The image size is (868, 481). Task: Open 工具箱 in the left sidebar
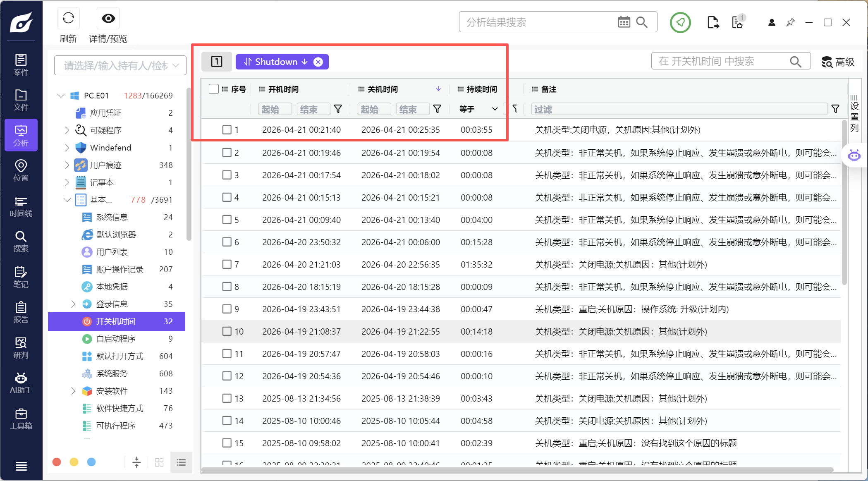[21, 419]
